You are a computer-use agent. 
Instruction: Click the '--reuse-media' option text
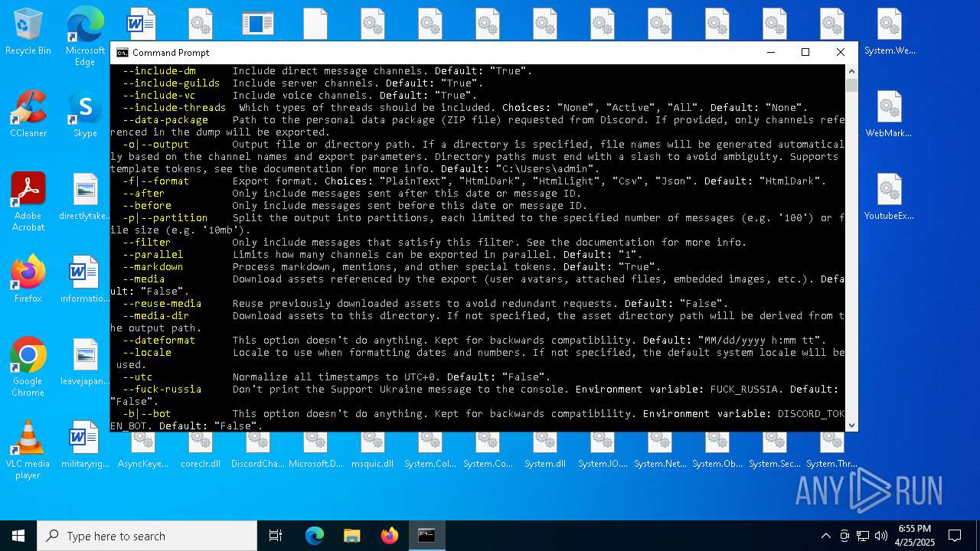162,304
